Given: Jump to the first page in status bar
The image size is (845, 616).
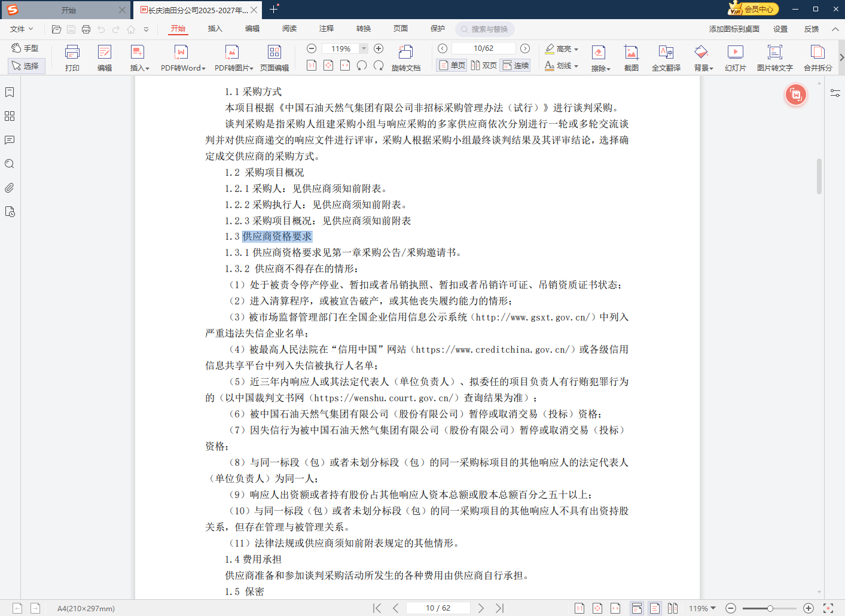Looking at the screenshot, I should click(377, 608).
